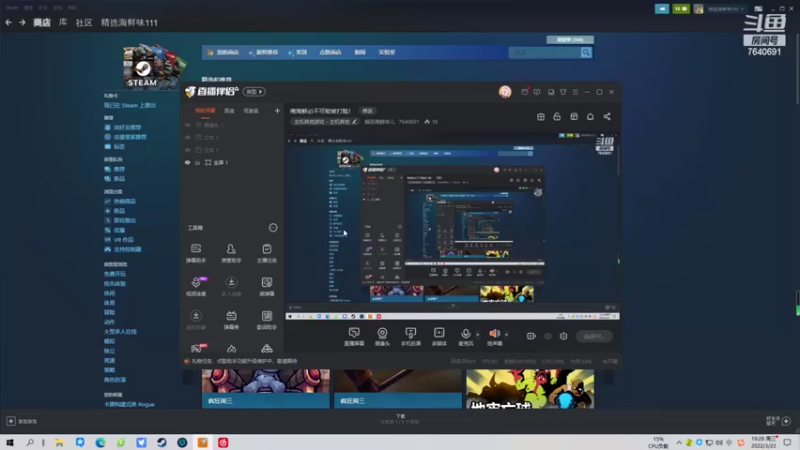Edit the stream category pencil icon

coord(355,122)
